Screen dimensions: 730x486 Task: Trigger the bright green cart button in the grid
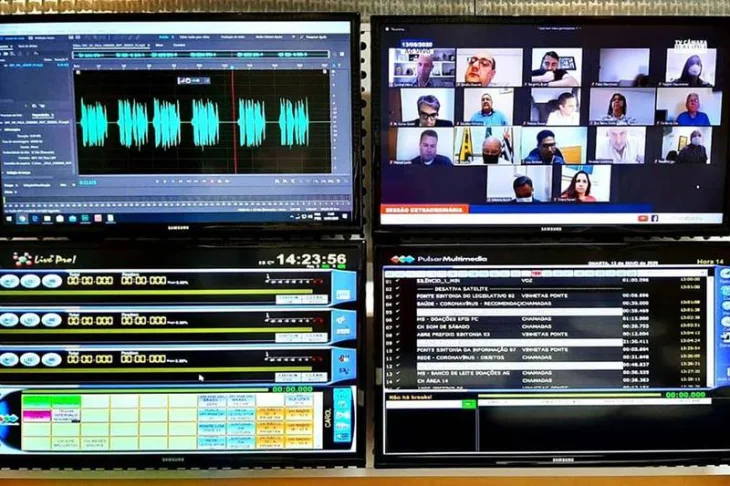(x=37, y=402)
